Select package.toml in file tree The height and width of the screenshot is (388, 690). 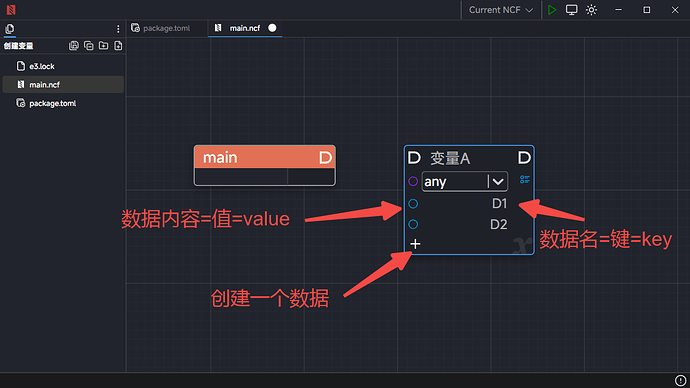click(63, 103)
